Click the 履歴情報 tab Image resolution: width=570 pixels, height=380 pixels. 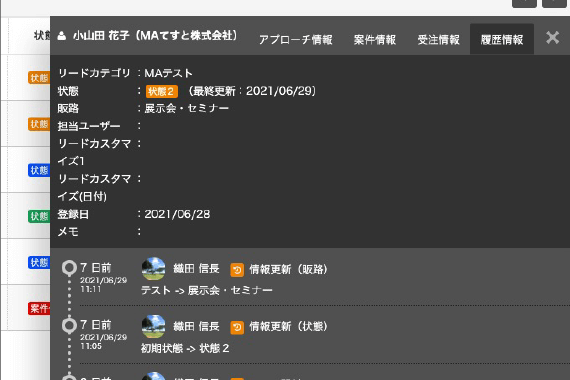(502, 40)
